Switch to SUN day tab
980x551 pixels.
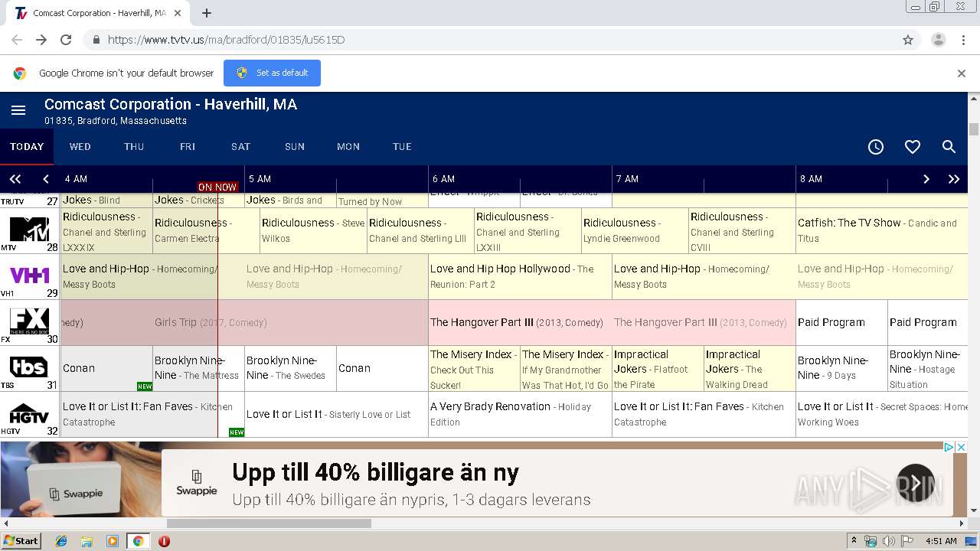[295, 146]
